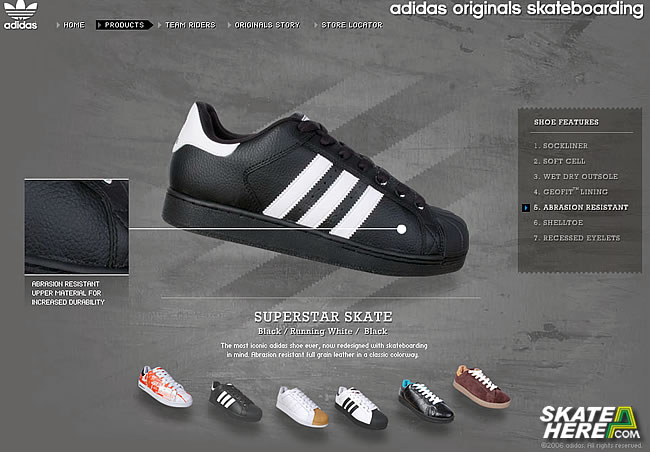650x452 pixels.
Task: Click the abrasion resistant upper material caption
Action: 68,293
